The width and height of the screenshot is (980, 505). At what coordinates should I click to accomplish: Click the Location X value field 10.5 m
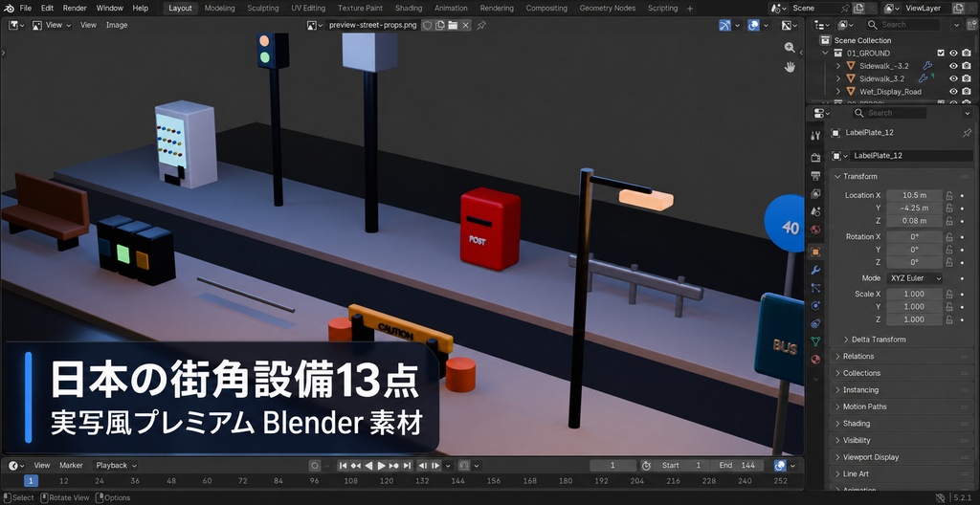[914, 196]
